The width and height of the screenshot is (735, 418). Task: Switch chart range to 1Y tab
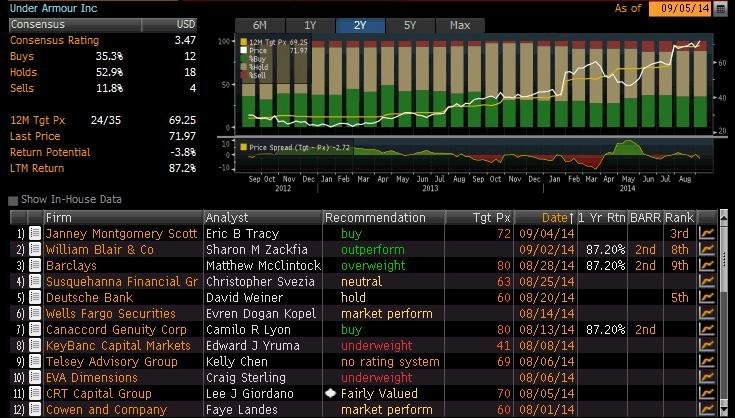coord(310,25)
